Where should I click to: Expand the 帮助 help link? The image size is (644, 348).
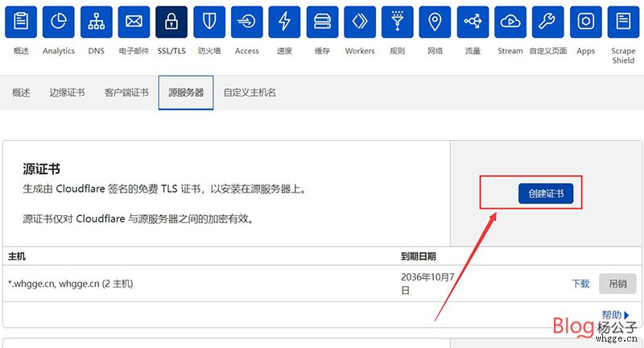click(615, 315)
